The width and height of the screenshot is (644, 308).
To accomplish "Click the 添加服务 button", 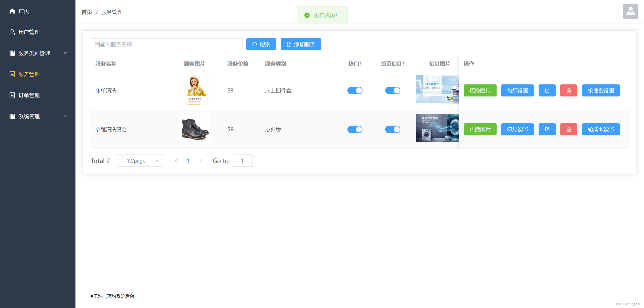I will pos(301,44).
